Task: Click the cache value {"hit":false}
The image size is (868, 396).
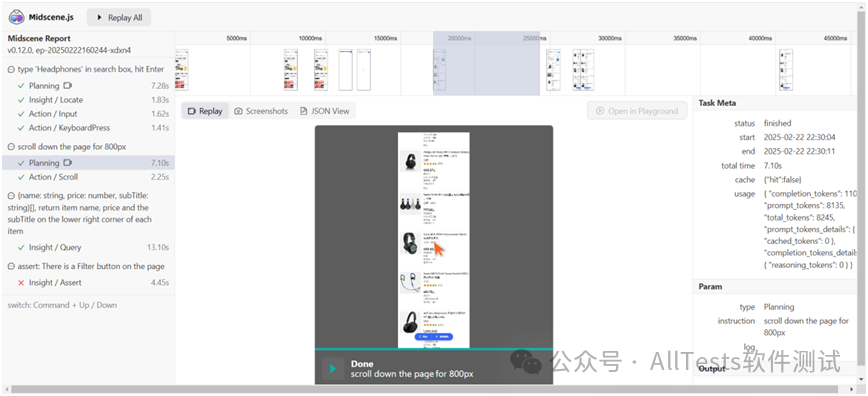Action: coord(783,179)
